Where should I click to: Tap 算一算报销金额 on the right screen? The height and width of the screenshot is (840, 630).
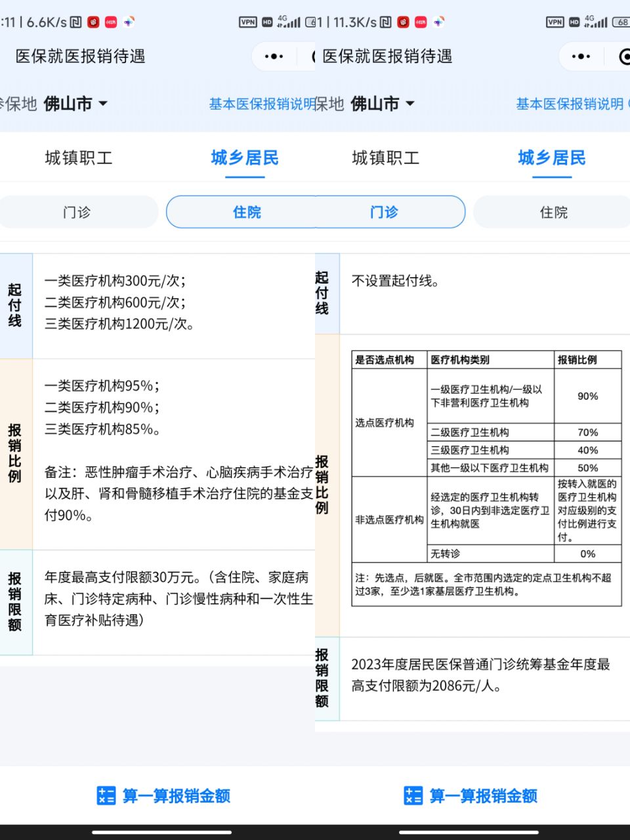483,795
